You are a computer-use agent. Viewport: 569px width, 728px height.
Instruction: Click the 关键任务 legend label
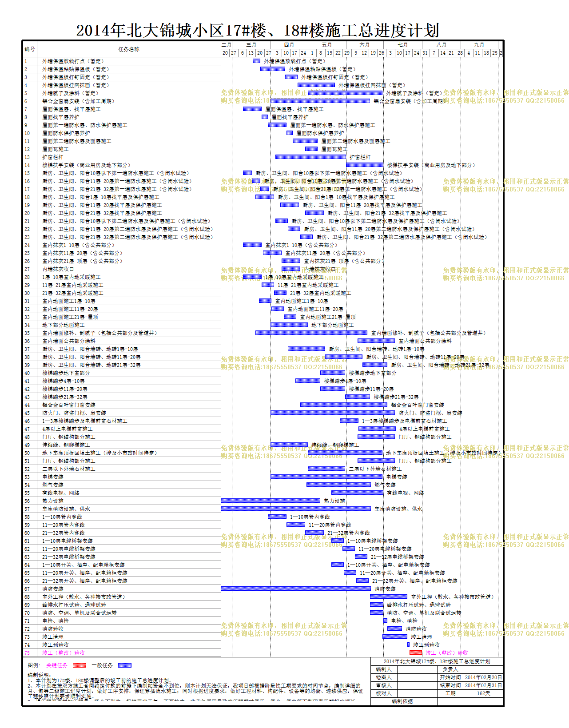tap(57, 665)
